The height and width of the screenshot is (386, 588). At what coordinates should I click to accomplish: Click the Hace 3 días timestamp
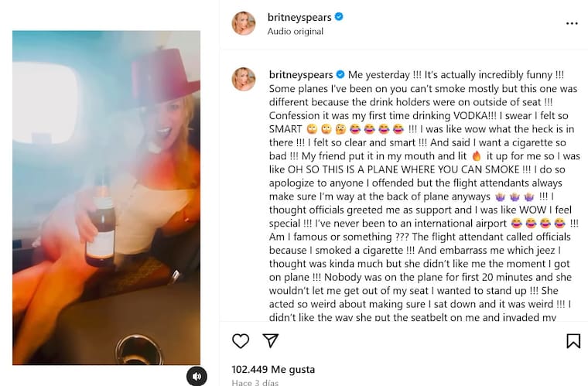pyautogui.click(x=255, y=382)
